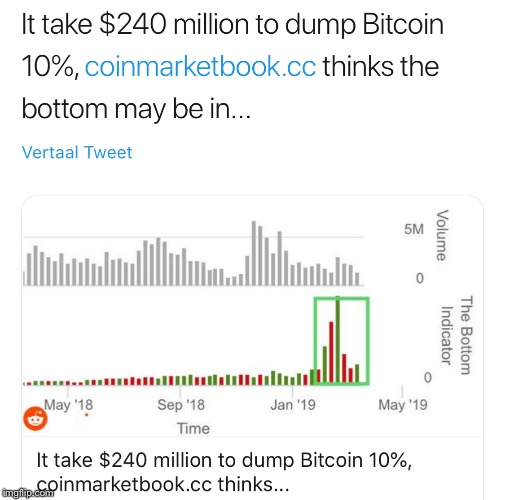Click the May '18 axis label

point(68,405)
